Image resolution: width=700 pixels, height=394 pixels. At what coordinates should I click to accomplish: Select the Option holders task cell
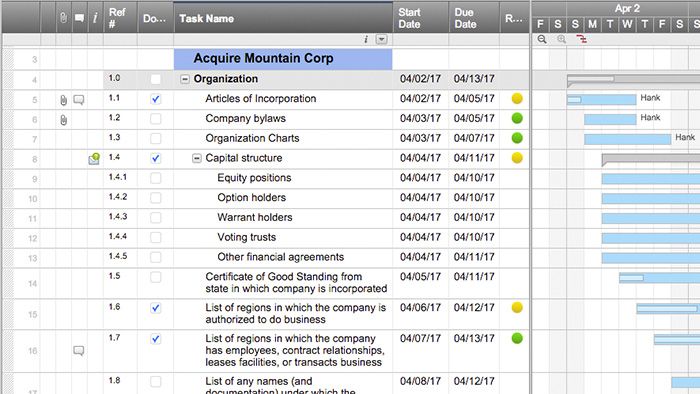pyautogui.click(x=283, y=198)
